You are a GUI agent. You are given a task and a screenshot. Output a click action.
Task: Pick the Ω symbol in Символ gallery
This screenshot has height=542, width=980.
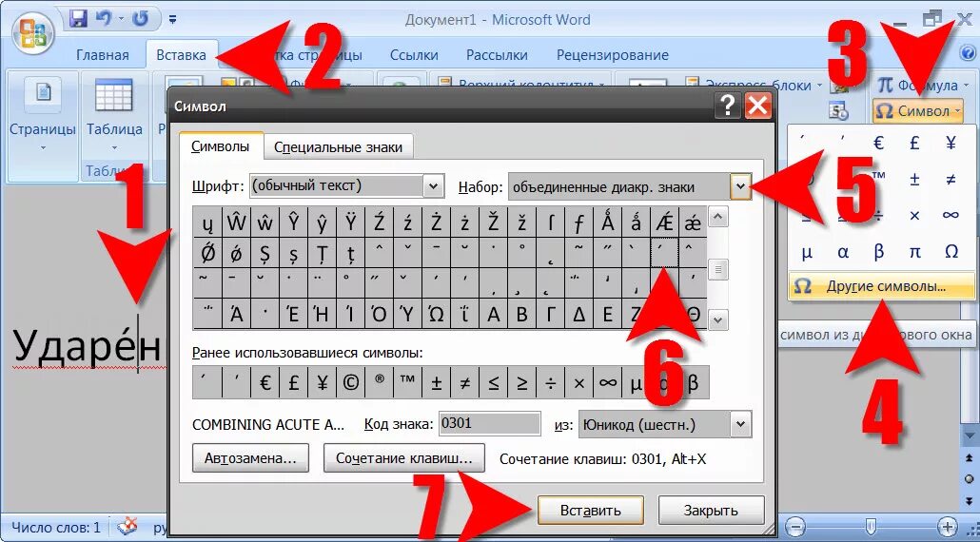point(951,252)
